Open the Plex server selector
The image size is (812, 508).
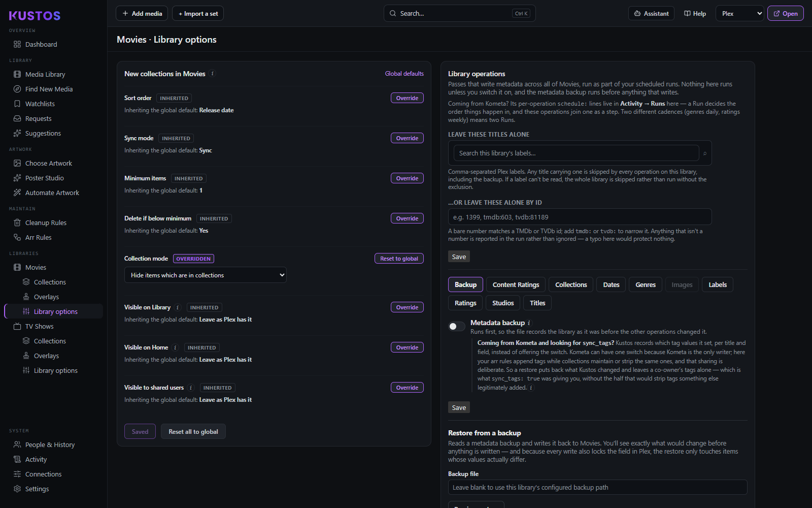tap(740, 14)
